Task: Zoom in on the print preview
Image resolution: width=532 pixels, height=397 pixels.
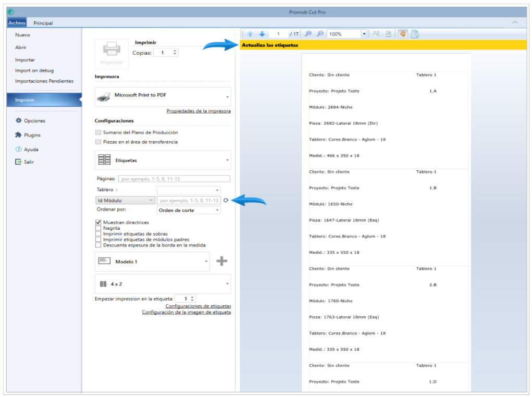Action: (x=308, y=34)
